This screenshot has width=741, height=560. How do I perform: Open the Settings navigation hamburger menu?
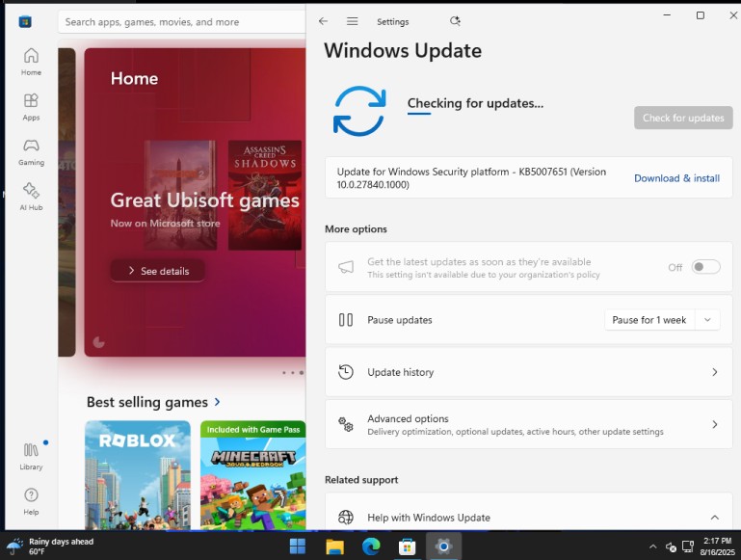tap(352, 21)
